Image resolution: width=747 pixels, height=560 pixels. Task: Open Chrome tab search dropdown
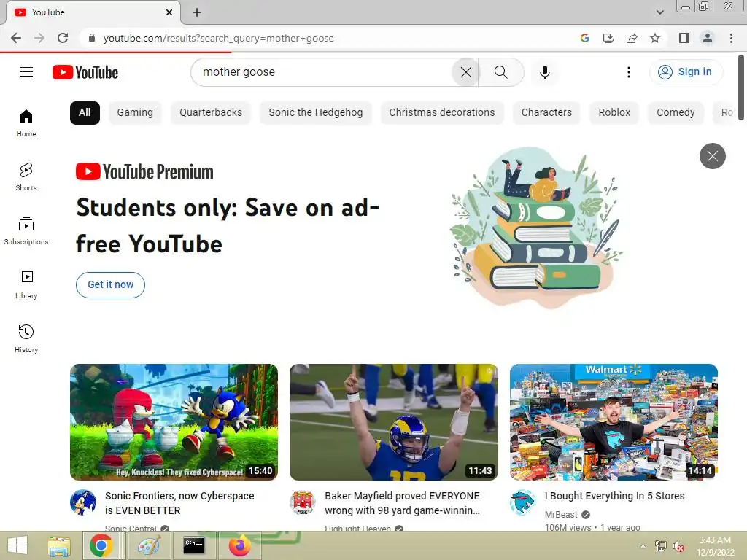click(x=659, y=12)
